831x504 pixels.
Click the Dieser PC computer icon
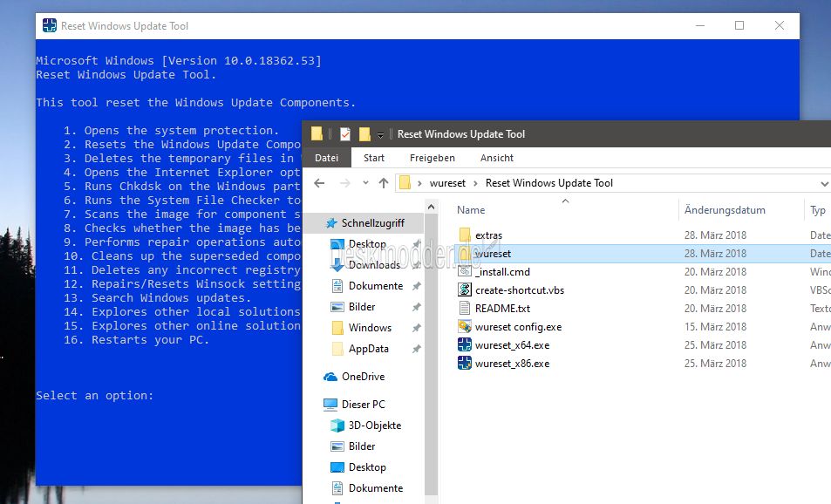330,405
